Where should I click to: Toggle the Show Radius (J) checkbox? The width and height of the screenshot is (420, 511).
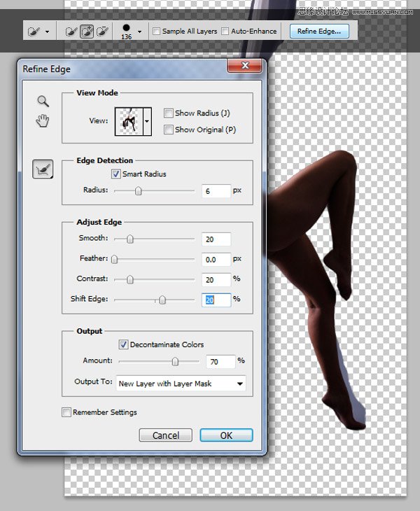[x=169, y=113]
